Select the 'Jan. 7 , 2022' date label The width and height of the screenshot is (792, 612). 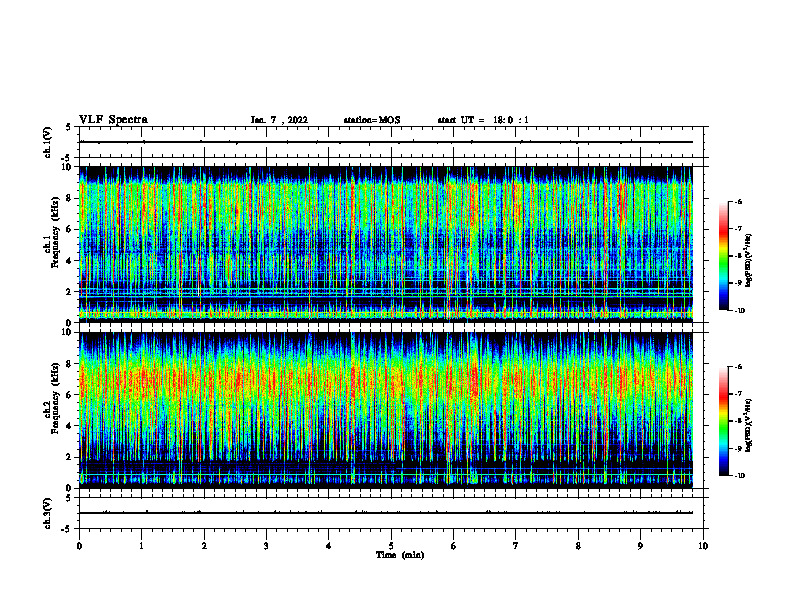click(x=279, y=120)
